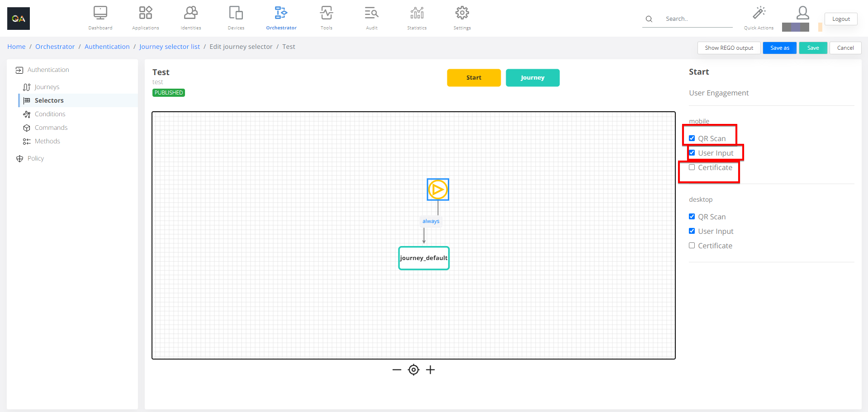Uncheck mobile QR Scan checkbox
868x412 pixels.
[692, 138]
